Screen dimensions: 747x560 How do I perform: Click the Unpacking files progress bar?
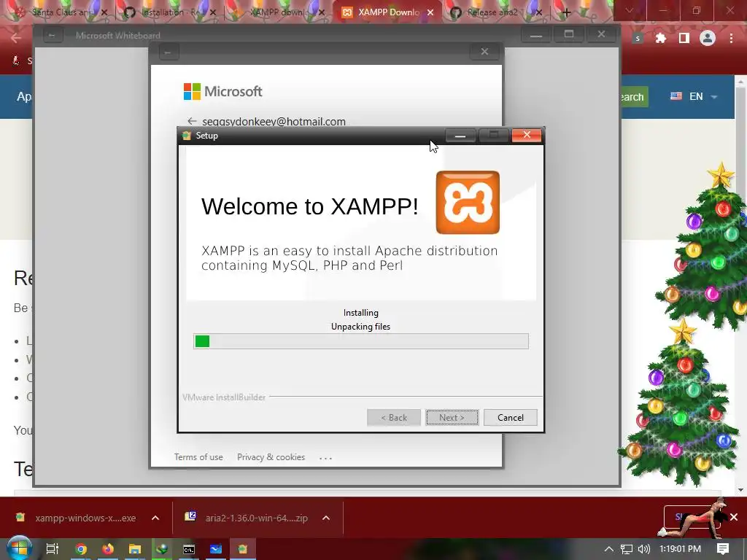click(x=360, y=341)
